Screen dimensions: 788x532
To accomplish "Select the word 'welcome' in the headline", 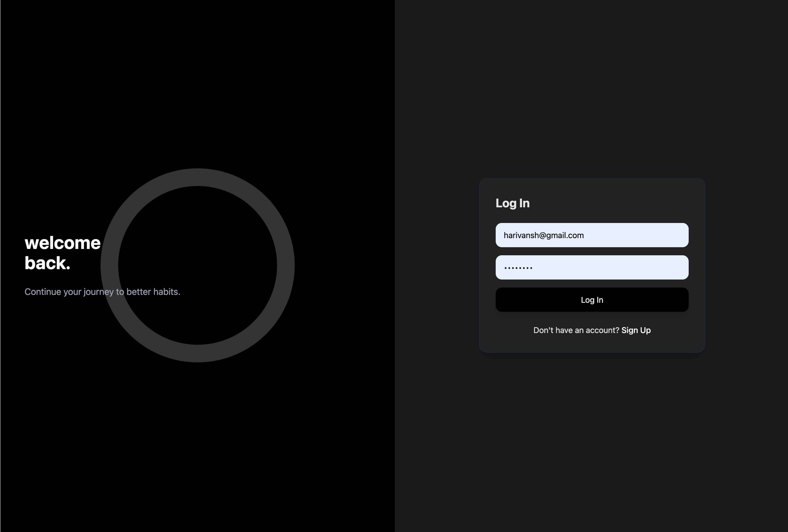I will pos(62,243).
